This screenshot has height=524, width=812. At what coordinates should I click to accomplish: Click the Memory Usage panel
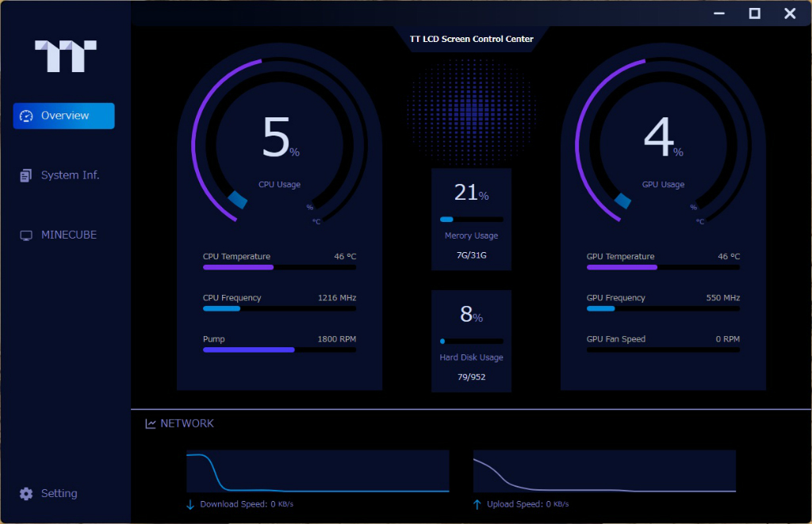point(471,219)
